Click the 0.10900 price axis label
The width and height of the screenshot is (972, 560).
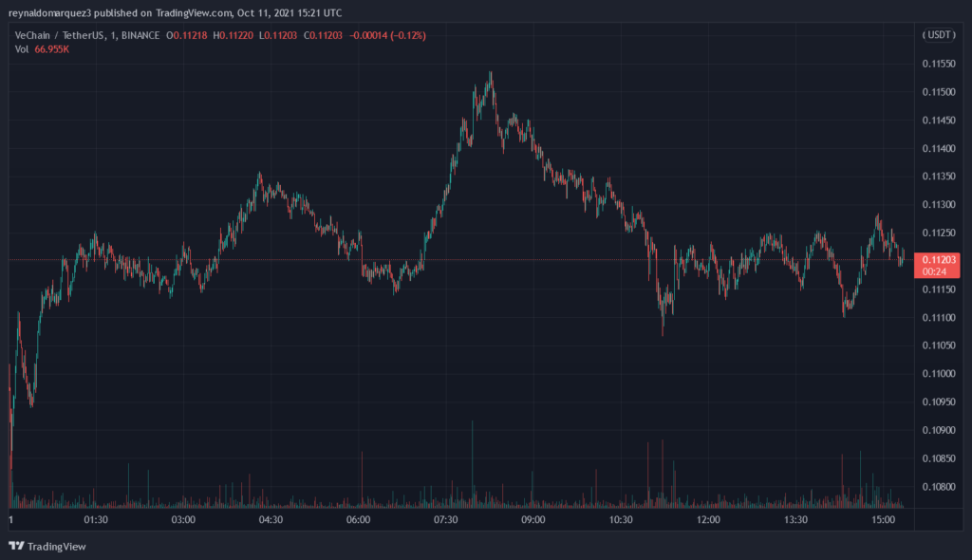point(939,430)
